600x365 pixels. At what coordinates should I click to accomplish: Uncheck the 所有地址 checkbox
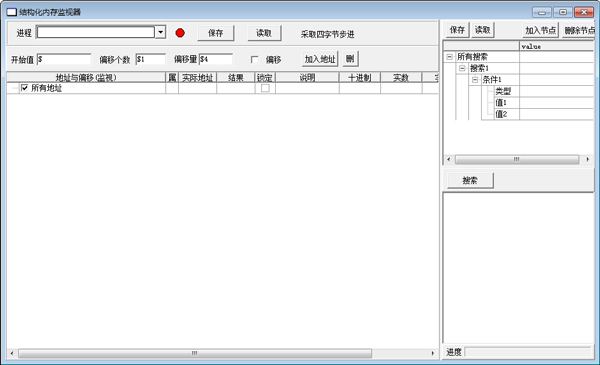24,88
